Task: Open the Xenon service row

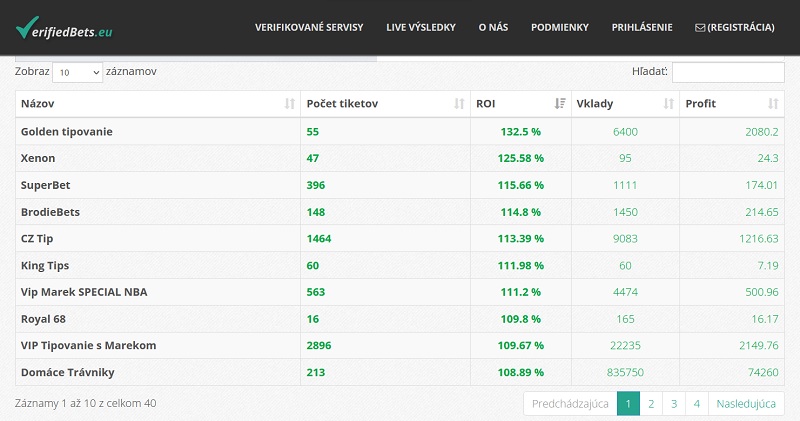Action: pyautogui.click(x=38, y=158)
